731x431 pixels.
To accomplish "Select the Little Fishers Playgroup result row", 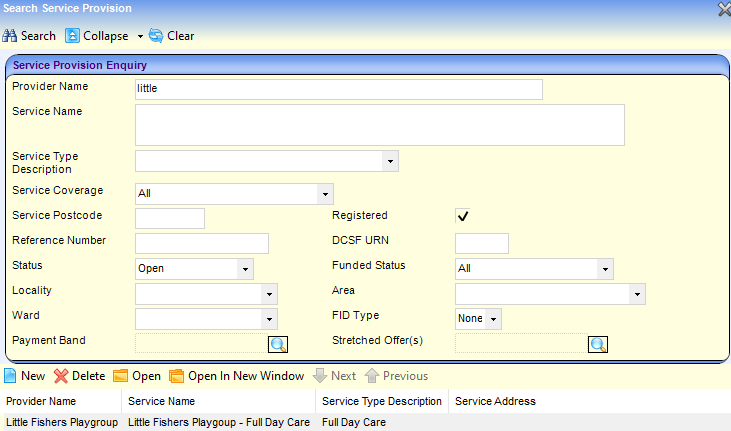I will (62, 423).
